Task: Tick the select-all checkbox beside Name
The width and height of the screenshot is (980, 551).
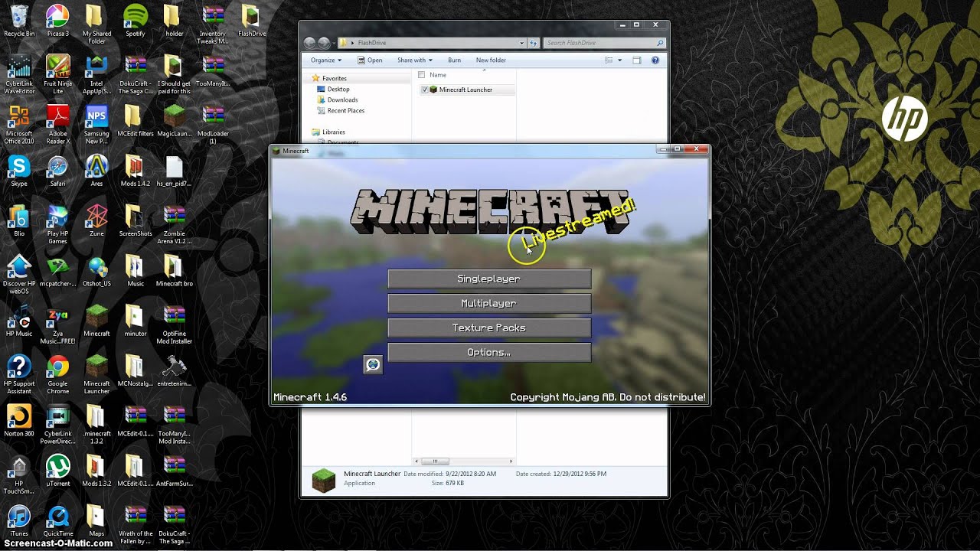Action: 421,75
